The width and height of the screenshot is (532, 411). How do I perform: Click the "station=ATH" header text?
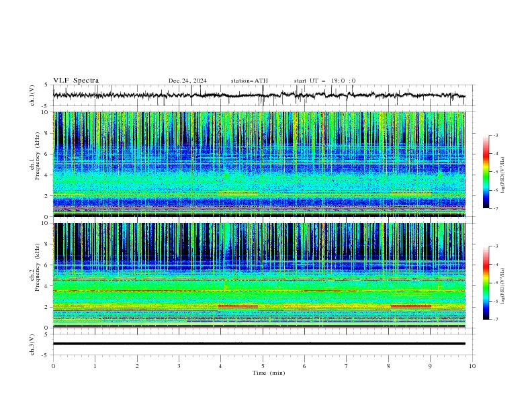coord(249,81)
